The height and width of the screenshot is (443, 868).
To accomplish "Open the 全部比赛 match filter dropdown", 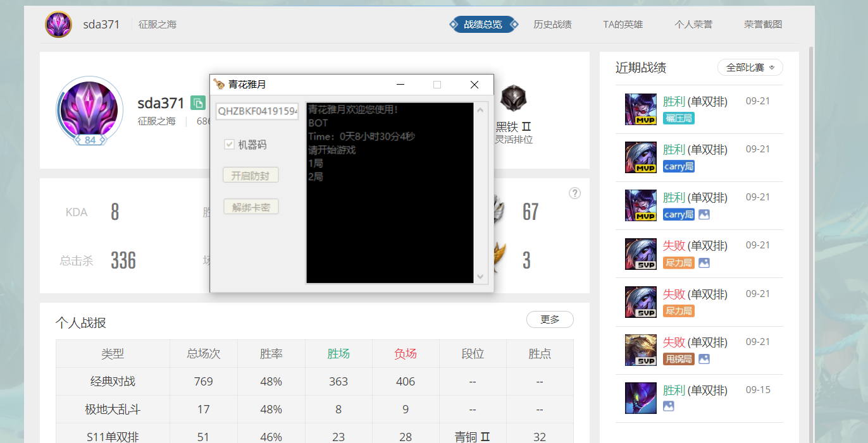I will coord(750,67).
